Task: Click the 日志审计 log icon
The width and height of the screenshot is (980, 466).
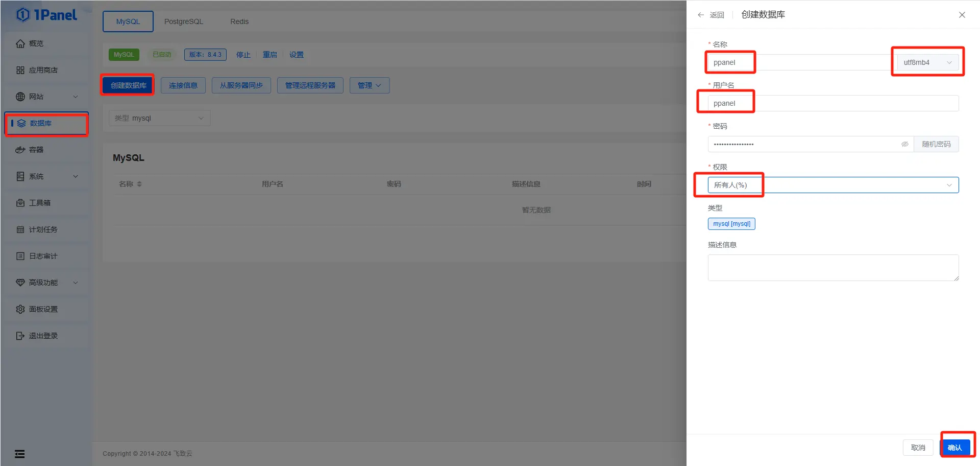Action: click(20, 256)
